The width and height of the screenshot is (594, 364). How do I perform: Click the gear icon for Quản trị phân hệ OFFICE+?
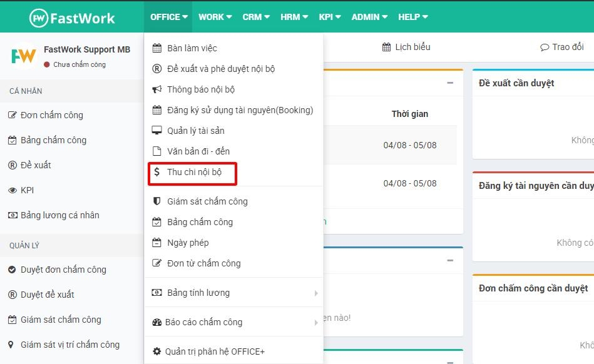(x=156, y=351)
